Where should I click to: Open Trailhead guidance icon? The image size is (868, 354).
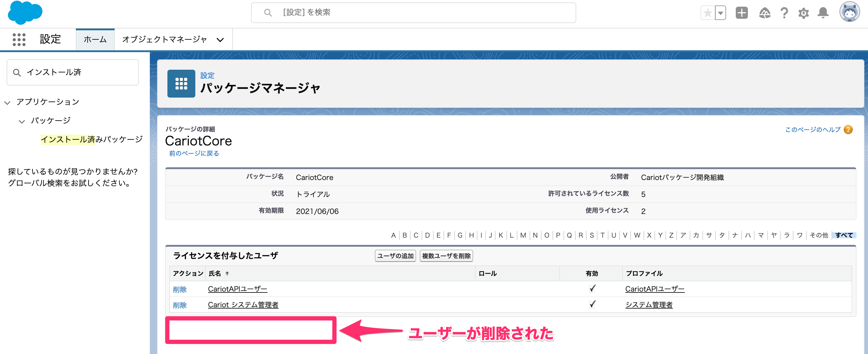pos(765,13)
